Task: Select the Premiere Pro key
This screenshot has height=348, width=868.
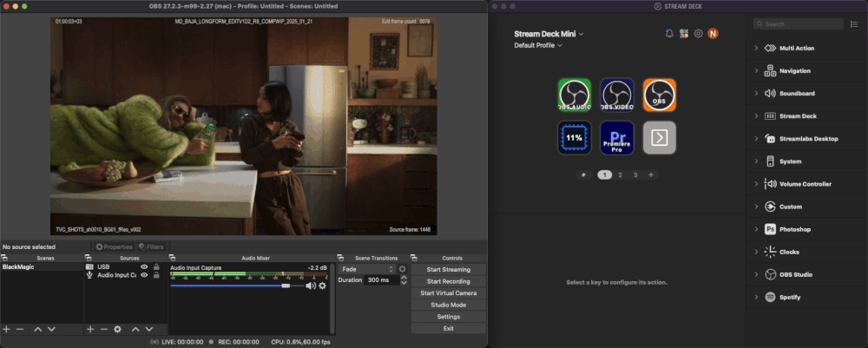Action: tap(616, 138)
